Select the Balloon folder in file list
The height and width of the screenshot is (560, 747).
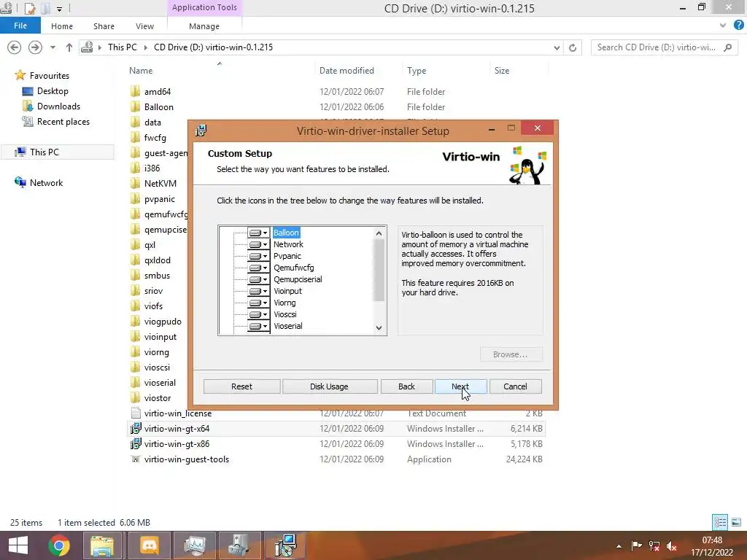point(158,107)
